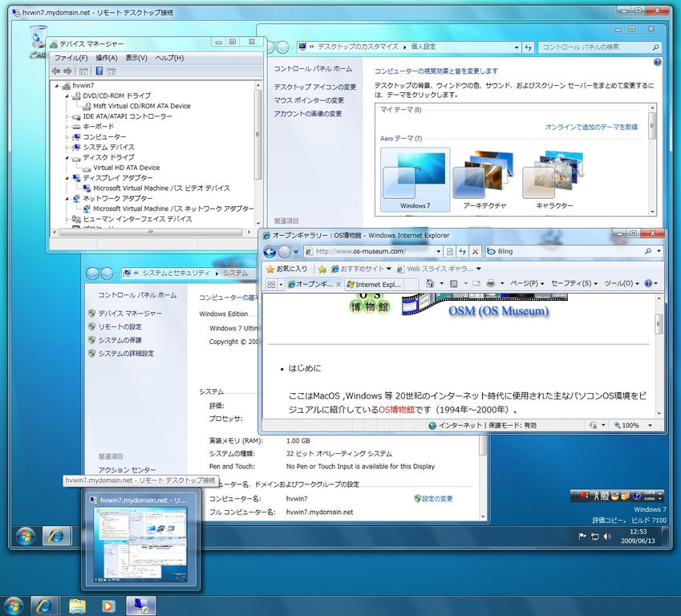Click Device Manager show console tree icon
The height and width of the screenshot is (616, 681).
pos(84,71)
